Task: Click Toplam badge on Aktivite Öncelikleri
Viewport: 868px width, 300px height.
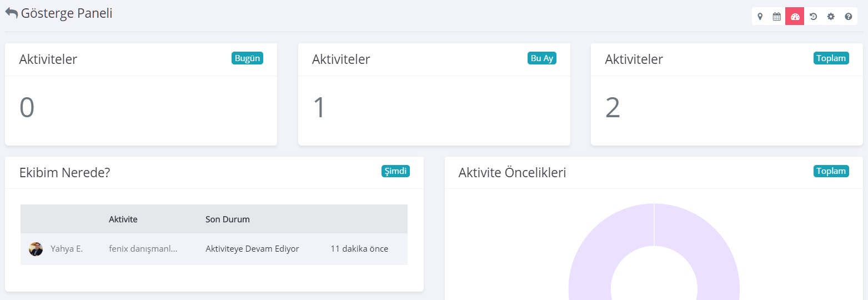Action: pyautogui.click(x=831, y=171)
